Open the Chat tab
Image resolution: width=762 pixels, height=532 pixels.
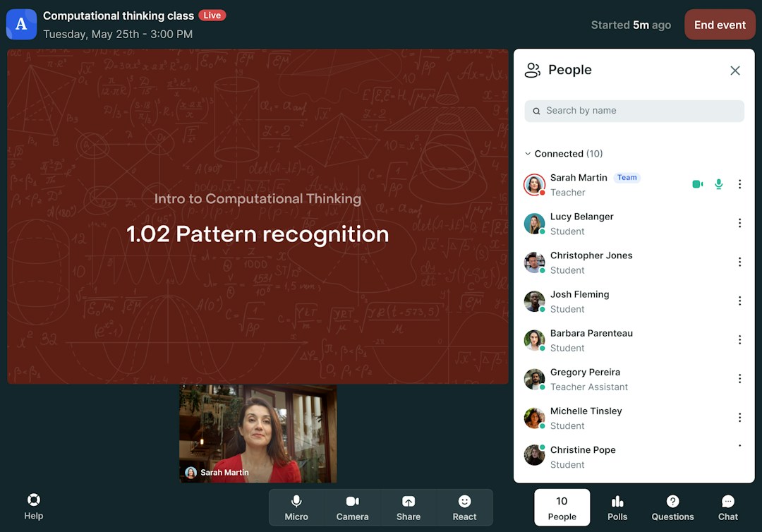728,508
